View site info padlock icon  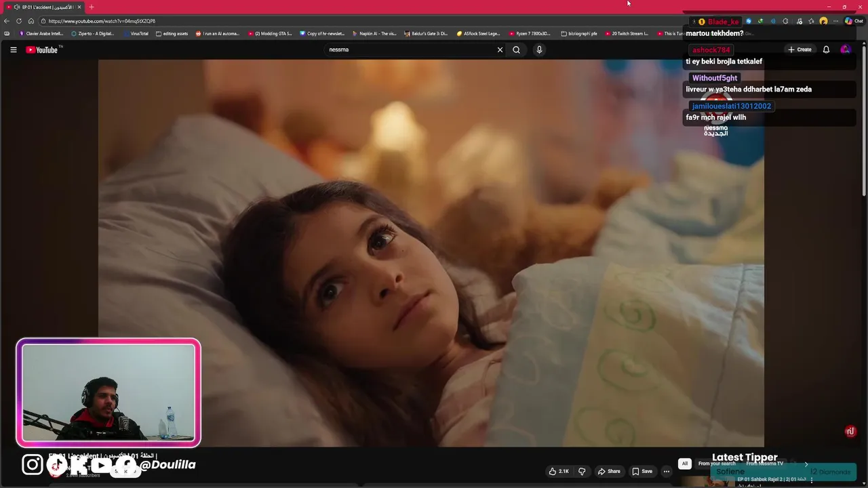click(x=43, y=21)
